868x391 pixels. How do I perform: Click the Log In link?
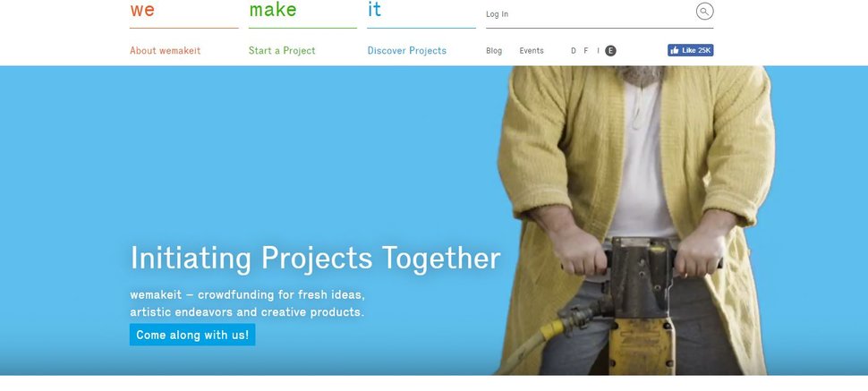(497, 13)
